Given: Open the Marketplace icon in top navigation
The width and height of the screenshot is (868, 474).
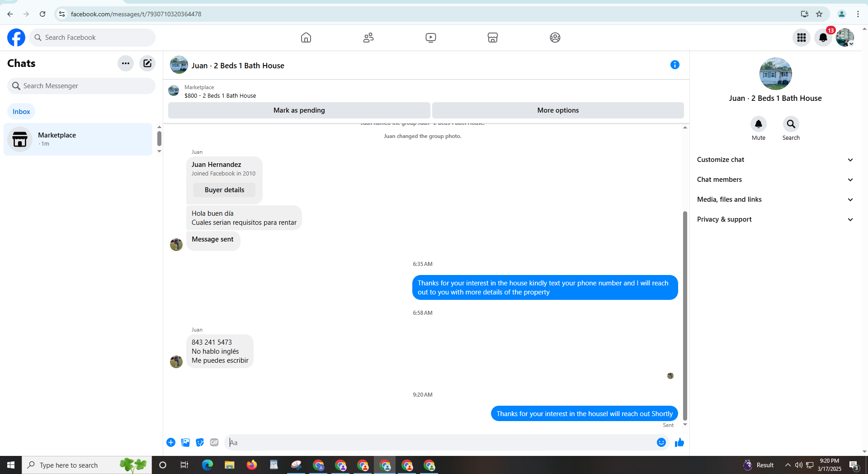Looking at the screenshot, I should pos(493,38).
